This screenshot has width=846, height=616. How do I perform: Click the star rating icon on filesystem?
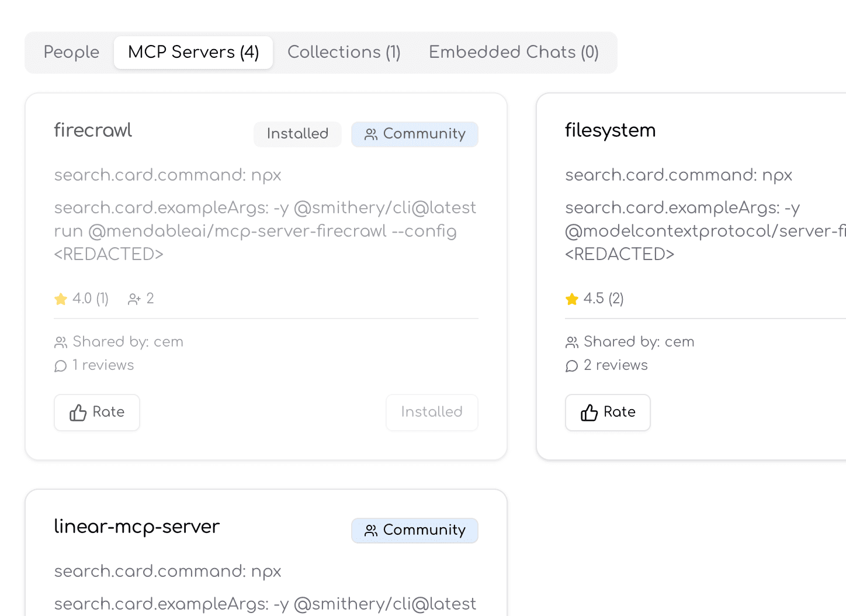pos(572,299)
